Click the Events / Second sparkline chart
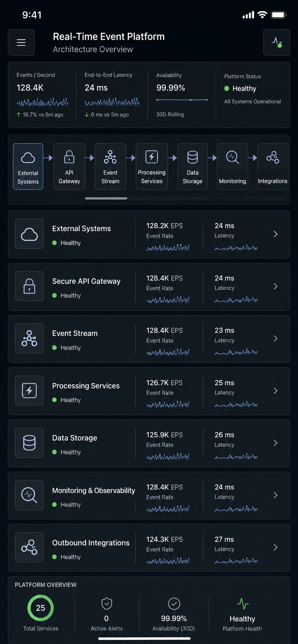 click(42, 102)
